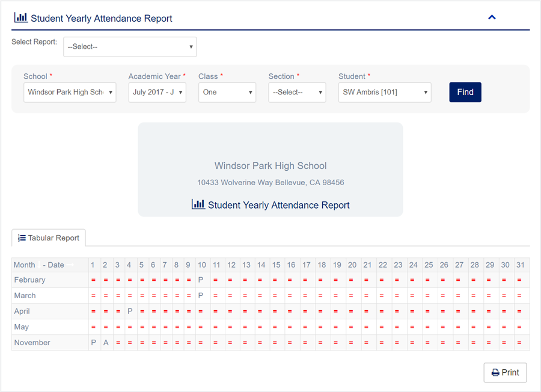This screenshot has width=541, height=392.
Task: Open the School dropdown
Action: click(x=70, y=93)
